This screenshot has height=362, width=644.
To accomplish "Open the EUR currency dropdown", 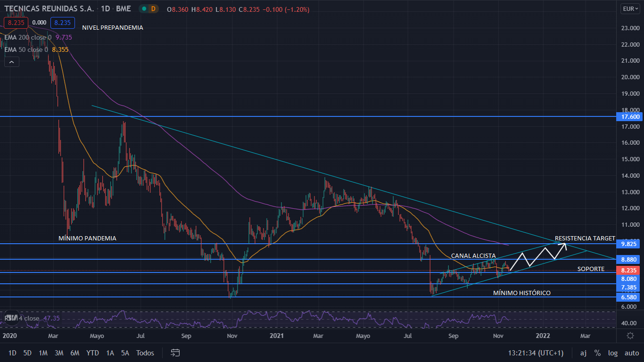I will click(x=630, y=8).
